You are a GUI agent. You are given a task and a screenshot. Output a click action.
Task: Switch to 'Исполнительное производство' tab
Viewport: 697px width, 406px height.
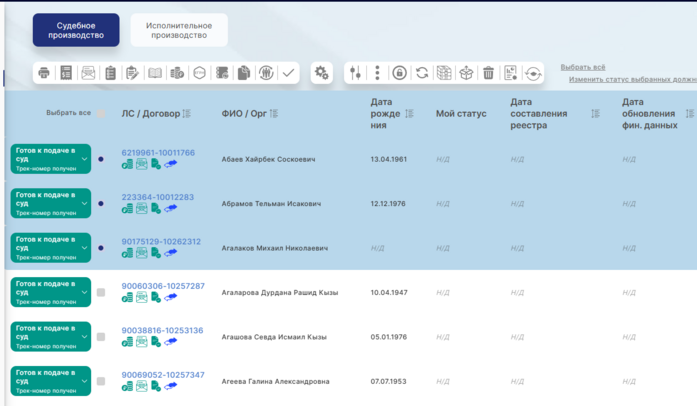click(x=179, y=30)
